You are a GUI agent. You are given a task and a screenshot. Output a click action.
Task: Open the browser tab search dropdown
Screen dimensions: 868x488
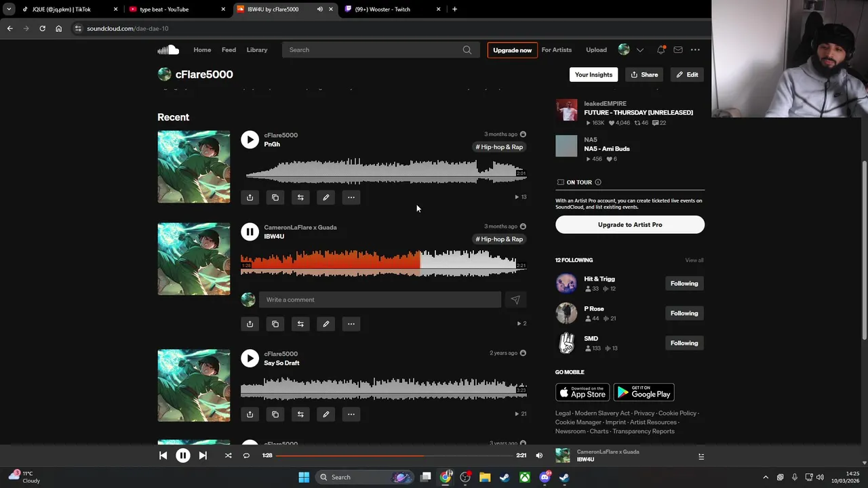coord(9,9)
